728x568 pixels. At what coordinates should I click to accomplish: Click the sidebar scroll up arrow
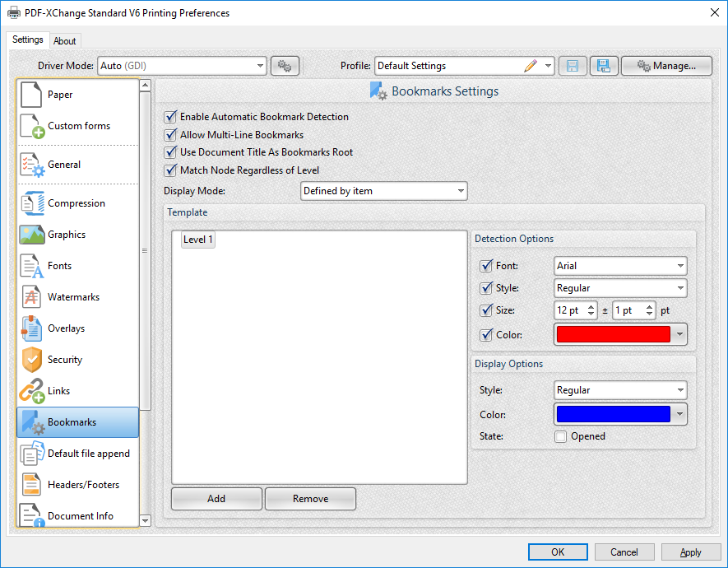click(x=146, y=86)
